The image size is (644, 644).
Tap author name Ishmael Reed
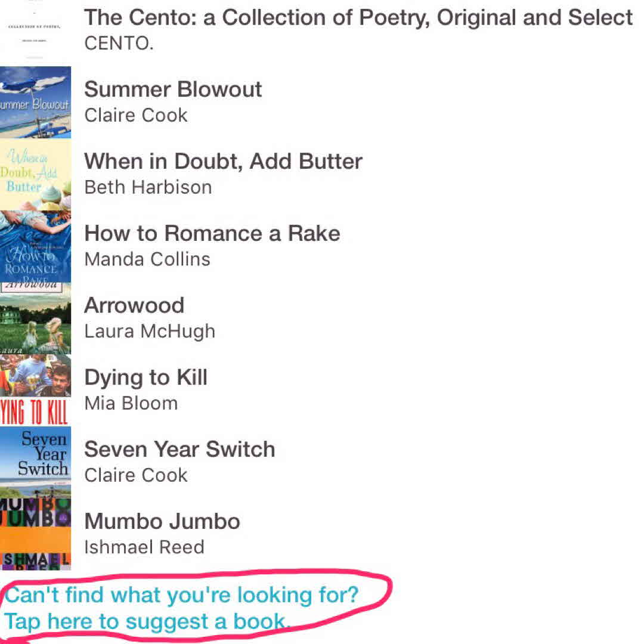point(144,547)
